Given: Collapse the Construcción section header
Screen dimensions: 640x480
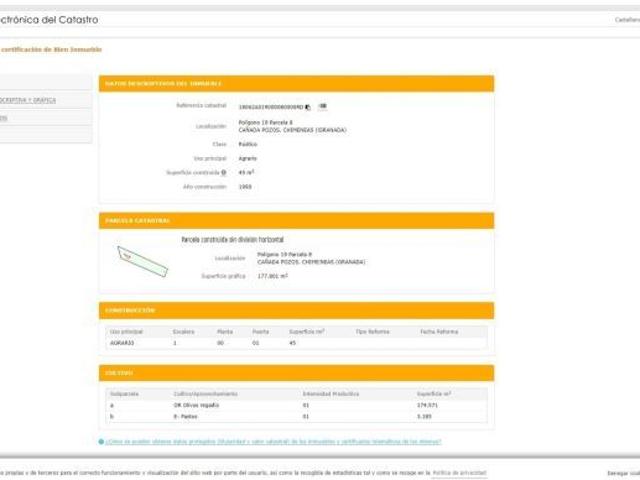Looking at the screenshot, I should 296,310.
